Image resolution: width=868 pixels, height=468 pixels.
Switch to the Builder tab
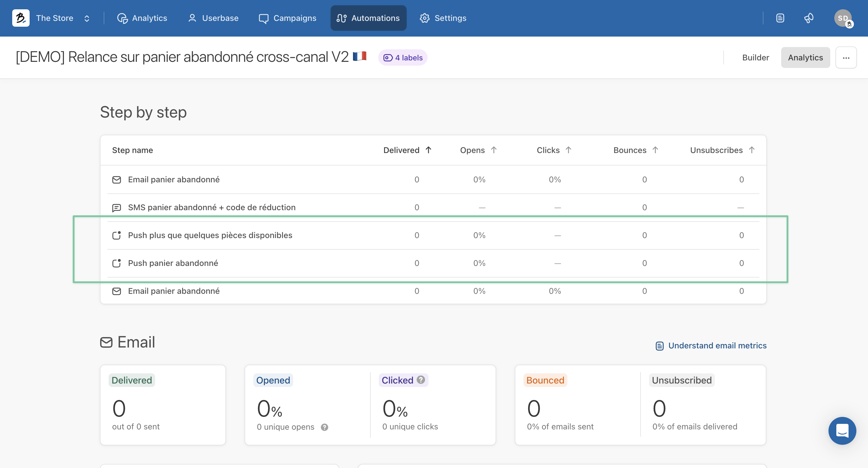point(756,57)
